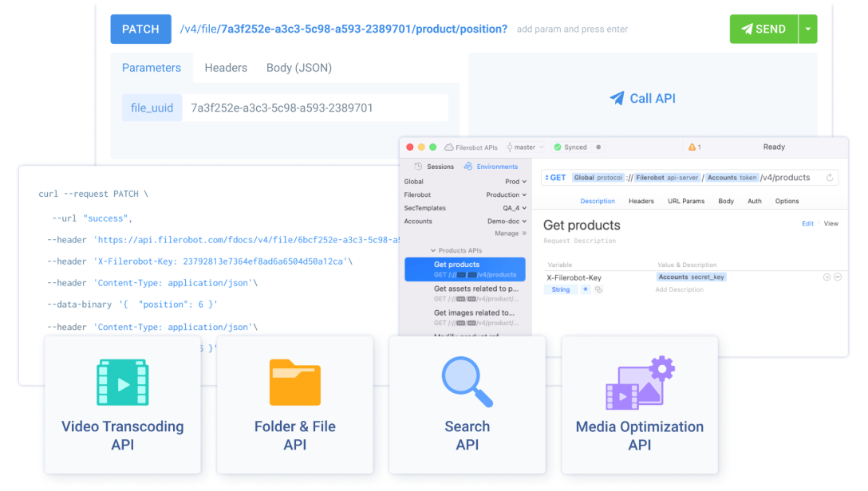Viewport: 868px width, 491px height.
Task: Click the Media Optimization API icon
Action: 640,383
